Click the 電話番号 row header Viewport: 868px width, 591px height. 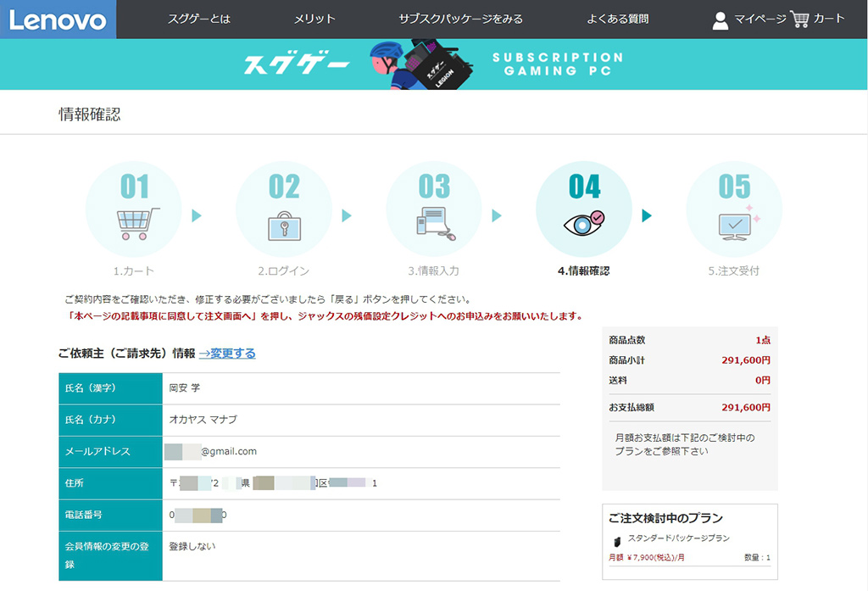tap(111, 515)
